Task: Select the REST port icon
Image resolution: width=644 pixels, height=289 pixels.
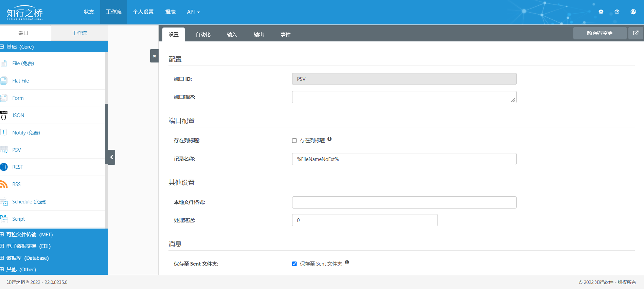Action: [4, 167]
